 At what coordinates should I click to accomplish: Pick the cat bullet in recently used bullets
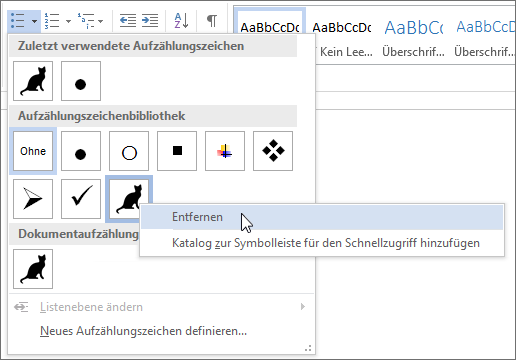[33, 81]
